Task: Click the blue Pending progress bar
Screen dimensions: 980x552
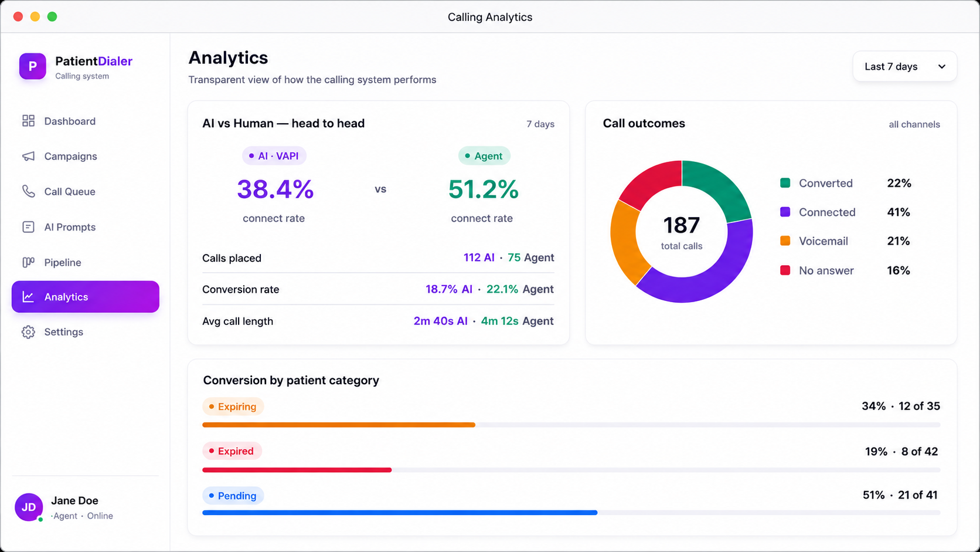Action: [x=400, y=513]
